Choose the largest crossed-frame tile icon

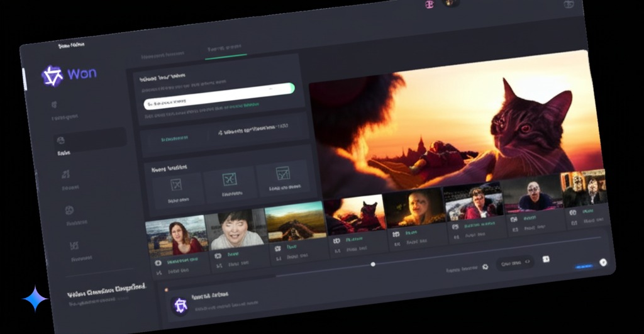point(282,173)
